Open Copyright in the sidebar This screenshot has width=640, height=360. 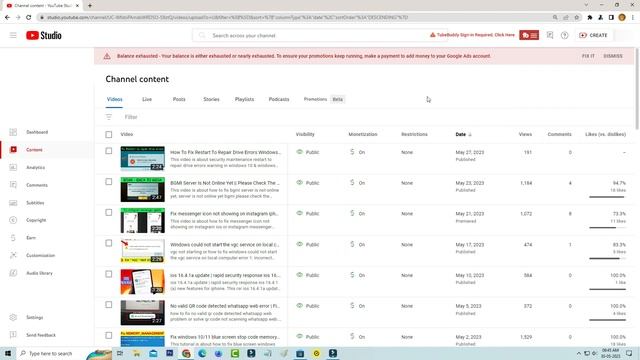click(36, 220)
